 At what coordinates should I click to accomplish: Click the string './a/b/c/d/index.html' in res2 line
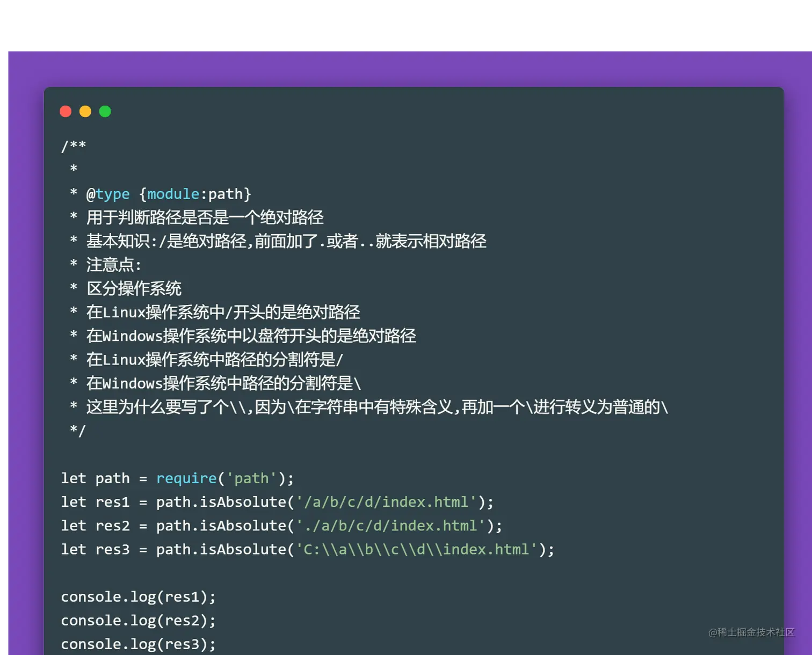point(390,525)
